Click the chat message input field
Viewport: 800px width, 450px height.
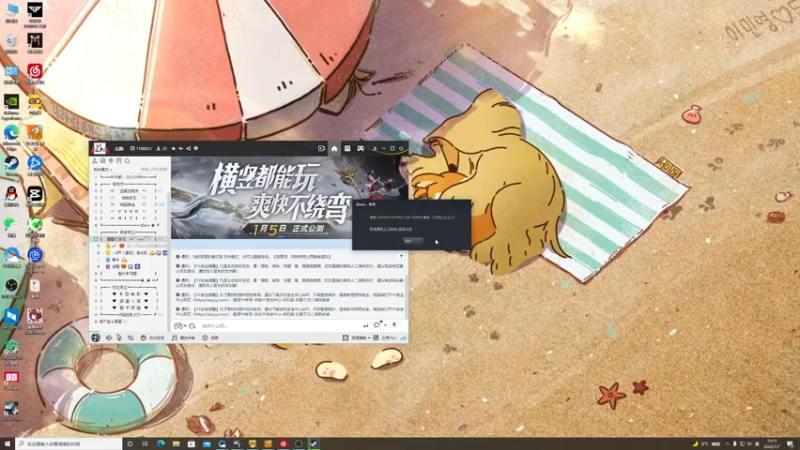[x=281, y=326]
